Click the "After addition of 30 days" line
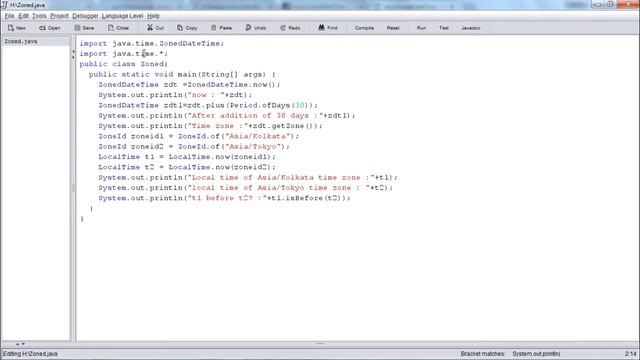The image size is (640, 360). coord(227,116)
